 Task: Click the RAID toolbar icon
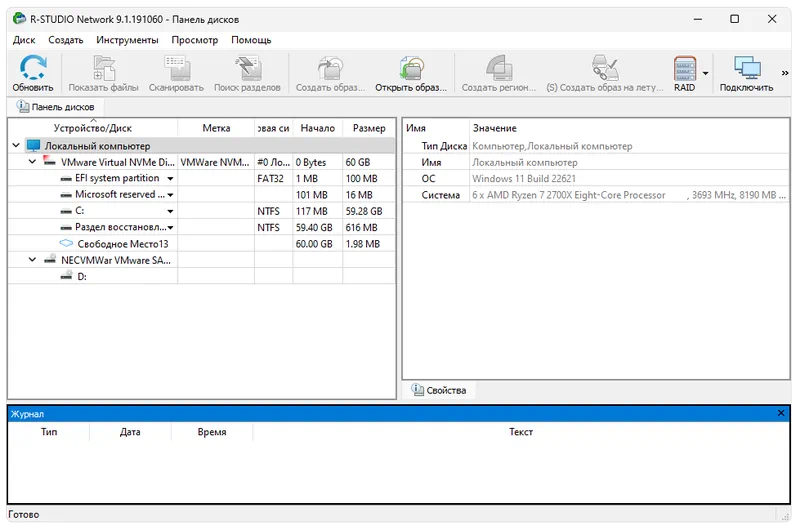tap(684, 68)
